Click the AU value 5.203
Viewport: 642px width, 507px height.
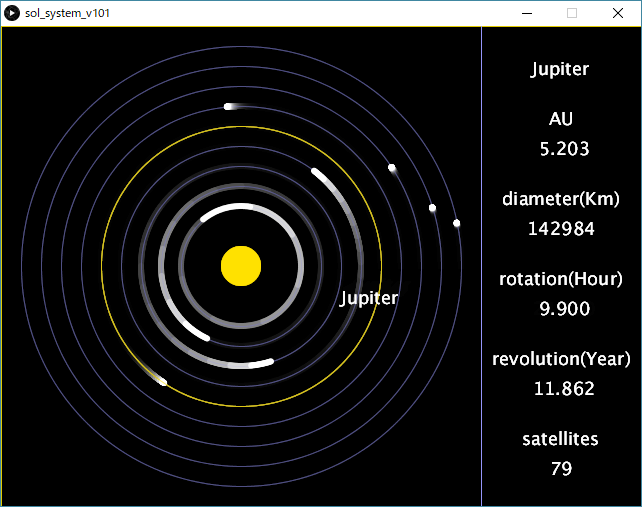click(x=564, y=149)
